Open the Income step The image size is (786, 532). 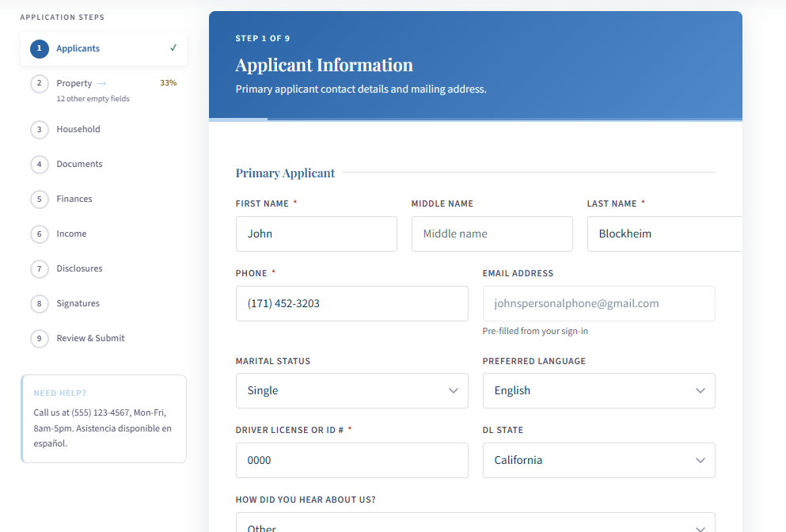[104, 234]
